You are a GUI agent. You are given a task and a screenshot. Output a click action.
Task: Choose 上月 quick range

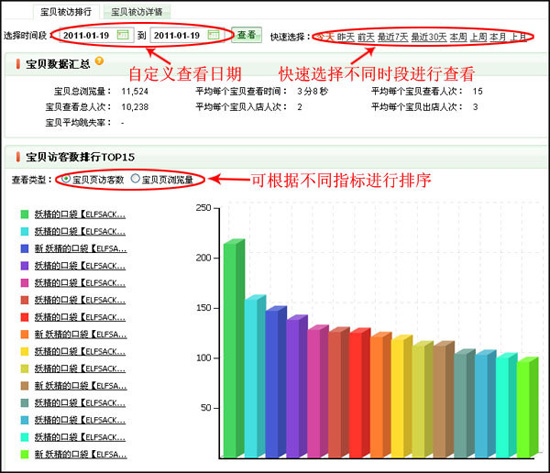(518, 37)
